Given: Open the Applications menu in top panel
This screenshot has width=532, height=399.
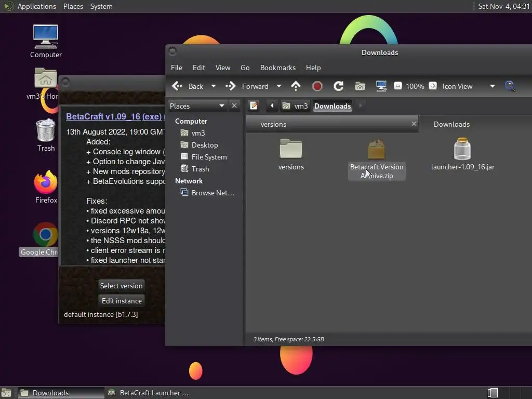Looking at the screenshot, I should pos(37,6).
